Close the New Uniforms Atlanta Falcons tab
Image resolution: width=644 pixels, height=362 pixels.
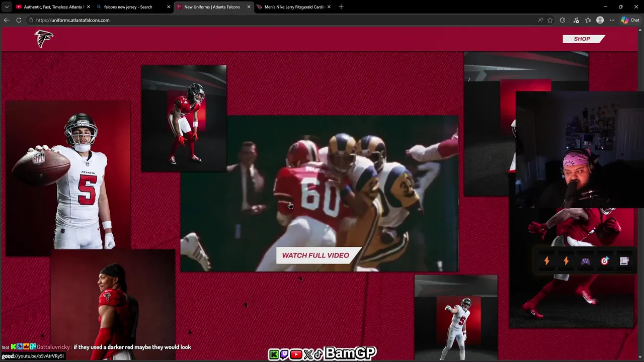coord(249,7)
